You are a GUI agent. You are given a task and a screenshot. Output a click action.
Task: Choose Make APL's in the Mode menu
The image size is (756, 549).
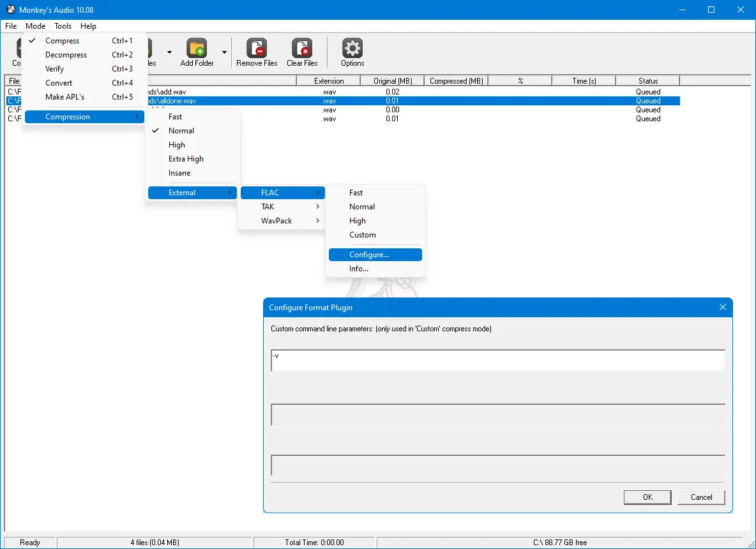pyautogui.click(x=84, y=97)
